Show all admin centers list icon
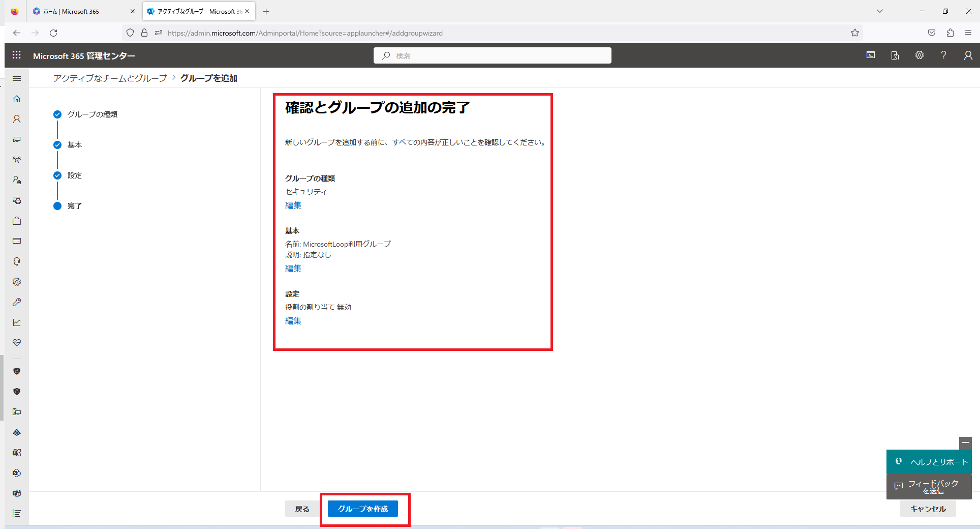Screen dimensions: 980x532 (x=17, y=514)
